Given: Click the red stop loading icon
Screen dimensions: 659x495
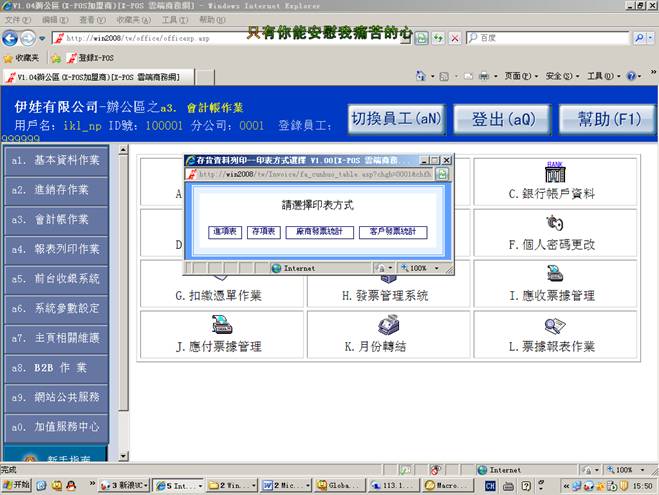Looking at the screenshot, I should [x=456, y=38].
